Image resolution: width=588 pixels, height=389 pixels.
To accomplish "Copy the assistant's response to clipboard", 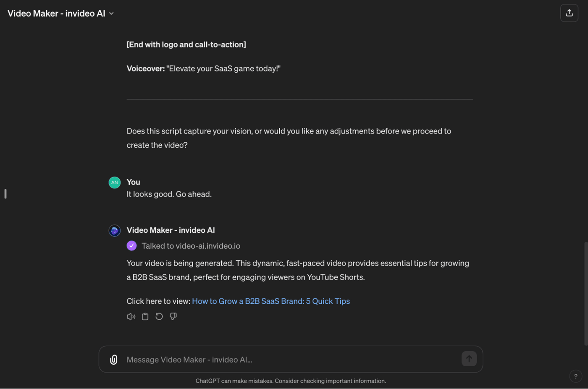I will [x=145, y=316].
